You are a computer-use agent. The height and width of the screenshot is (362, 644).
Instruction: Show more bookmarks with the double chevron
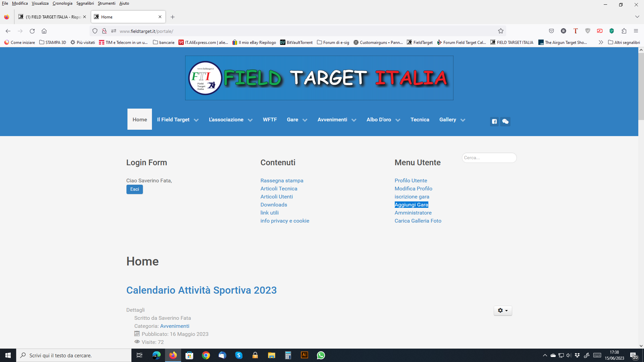coord(601,42)
